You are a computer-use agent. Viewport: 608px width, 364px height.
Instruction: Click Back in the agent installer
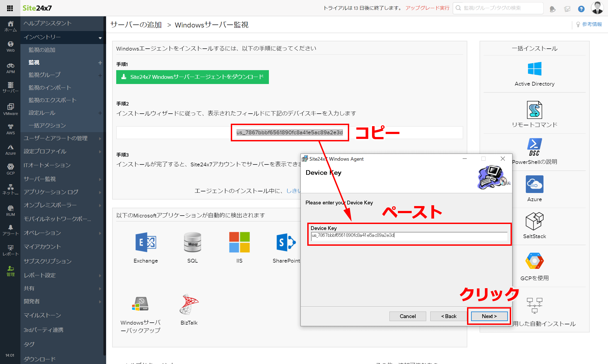pos(449,316)
